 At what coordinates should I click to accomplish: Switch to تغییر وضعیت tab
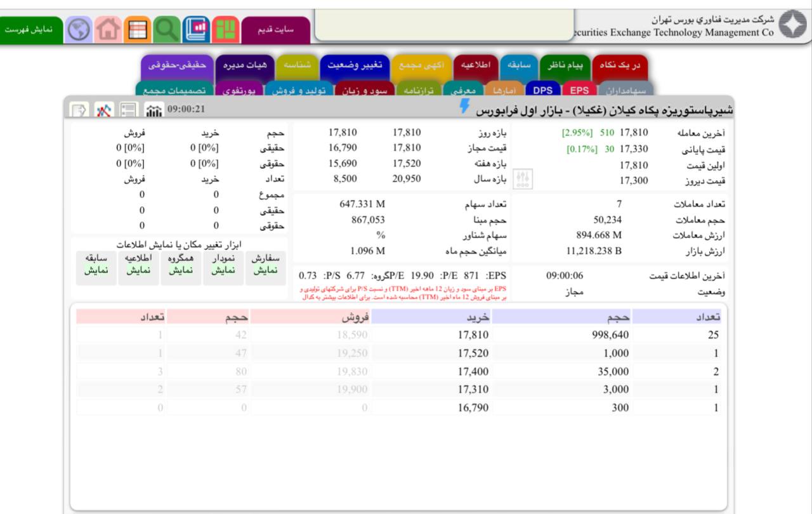click(354, 66)
